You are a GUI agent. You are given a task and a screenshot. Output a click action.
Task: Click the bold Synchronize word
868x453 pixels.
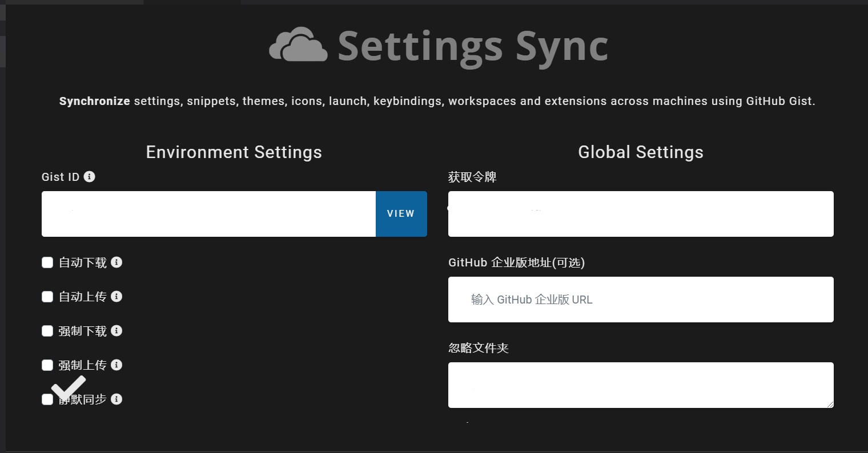[95, 102]
